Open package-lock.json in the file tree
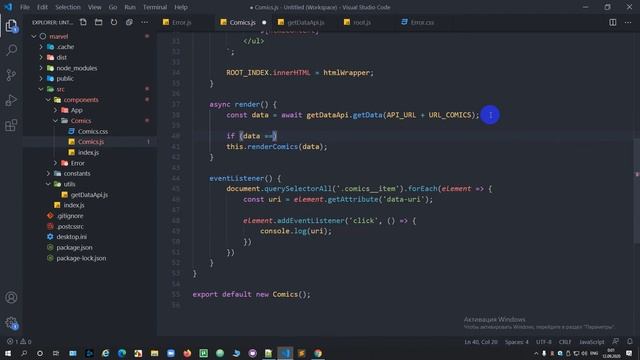 (x=81, y=258)
